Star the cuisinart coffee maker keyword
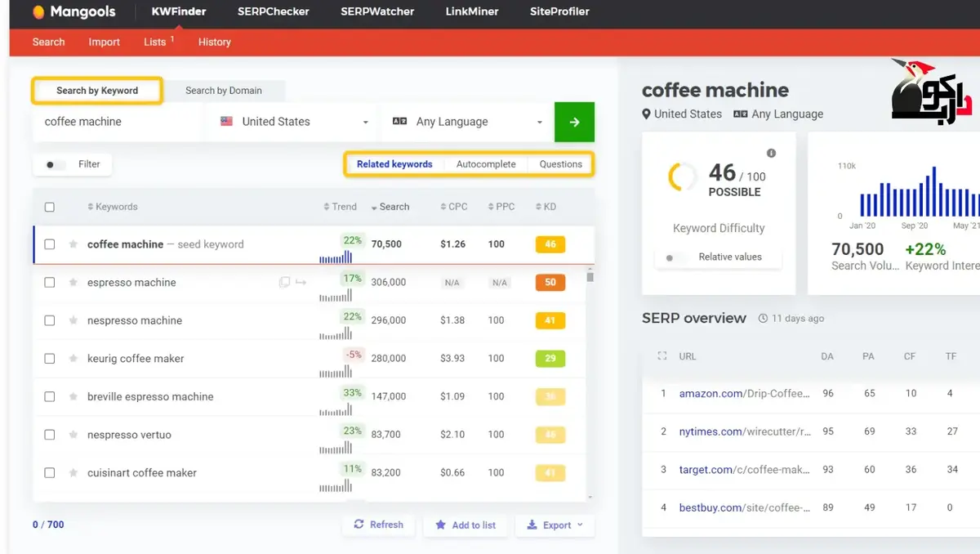 coord(73,473)
